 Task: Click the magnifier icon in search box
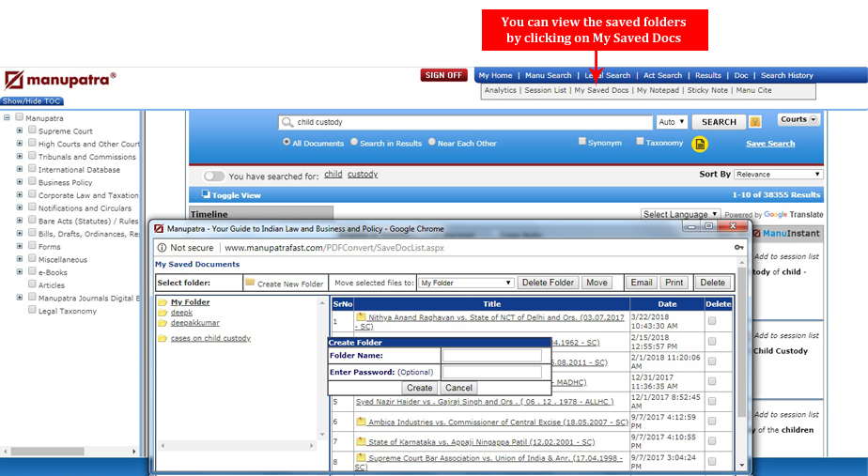[x=287, y=122]
